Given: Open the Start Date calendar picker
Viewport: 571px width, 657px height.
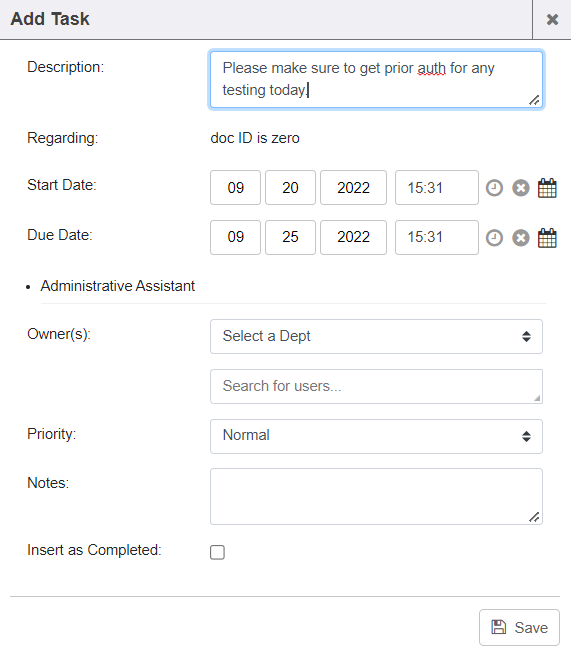Looking at the screenshot, I should pos(547,188).
